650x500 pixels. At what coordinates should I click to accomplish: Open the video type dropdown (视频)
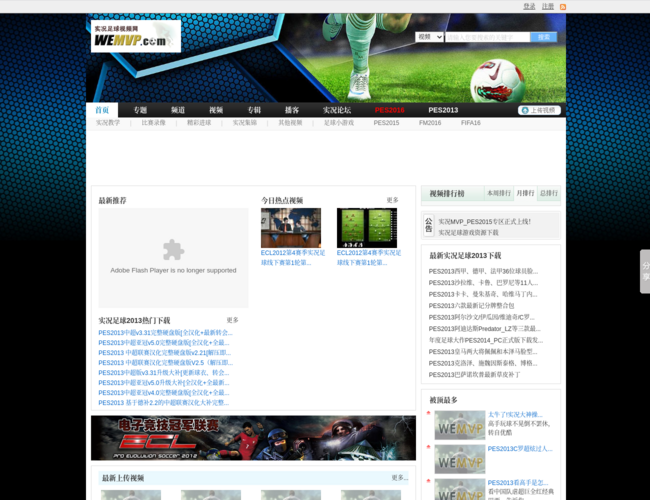click(429, 37)
